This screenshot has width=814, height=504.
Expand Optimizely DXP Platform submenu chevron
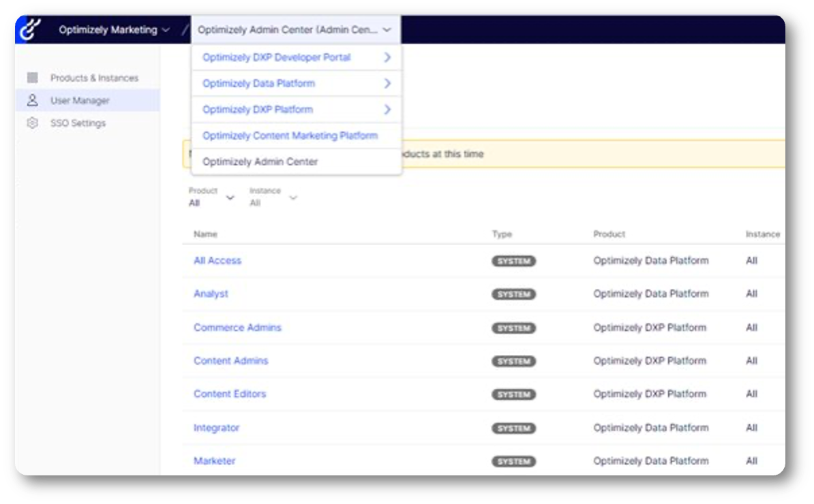pyautogui.click(x=387, y=110)
